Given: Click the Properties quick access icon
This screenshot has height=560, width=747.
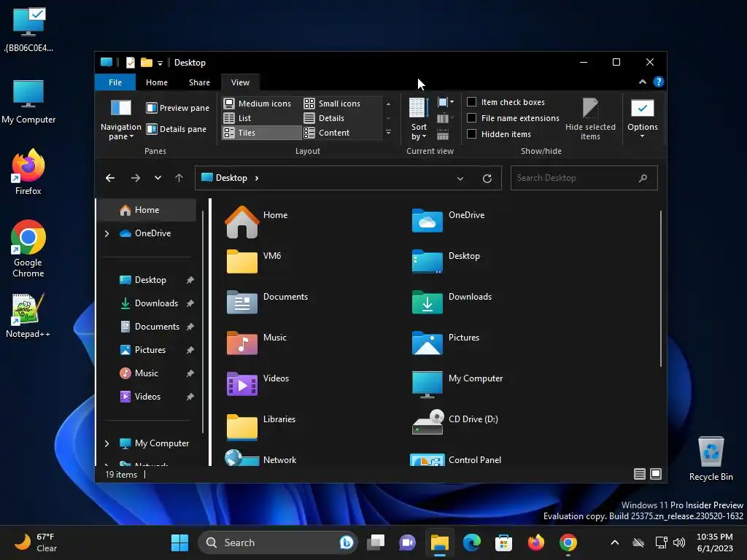Looking at the screenshot, I should point(130,63).
